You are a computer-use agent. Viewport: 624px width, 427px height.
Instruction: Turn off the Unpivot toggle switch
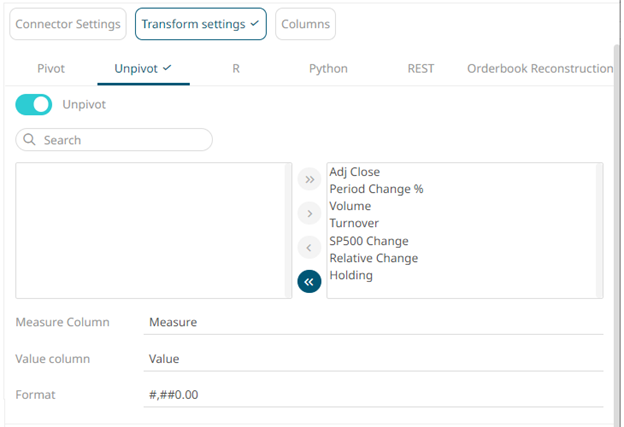(34, 104)
